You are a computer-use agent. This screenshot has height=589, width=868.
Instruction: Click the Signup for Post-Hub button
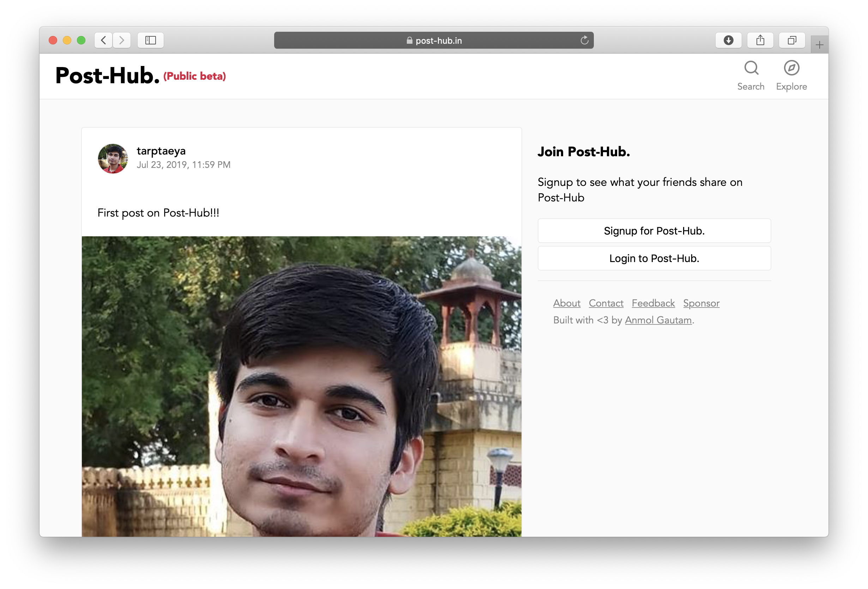[654, 231]
